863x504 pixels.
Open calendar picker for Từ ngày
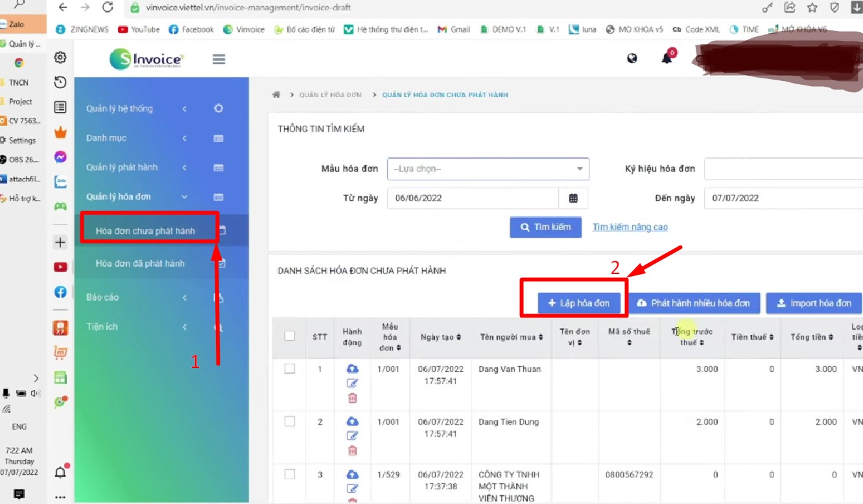coord(573,198)
